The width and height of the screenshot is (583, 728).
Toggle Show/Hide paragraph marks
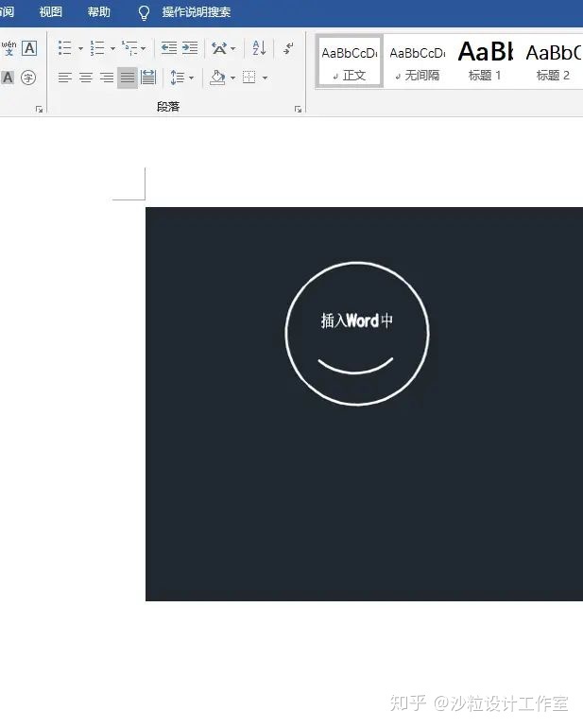[x=288, y=48]
